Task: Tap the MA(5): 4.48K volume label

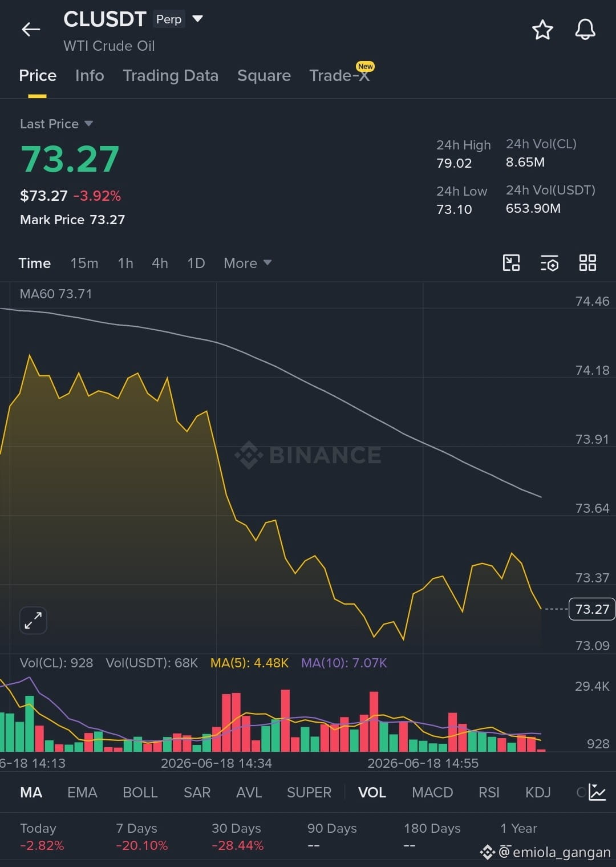Action: click(249, 663)
